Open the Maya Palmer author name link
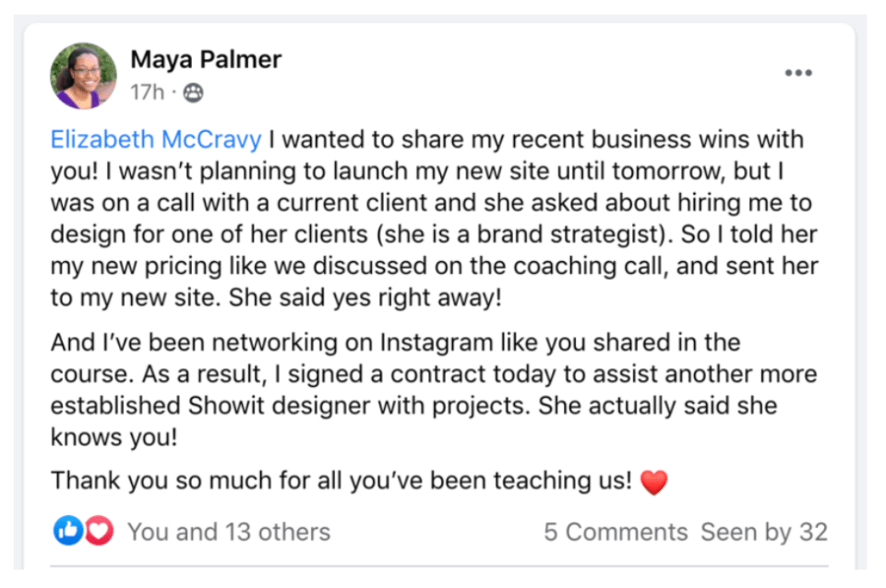Viewport: 886px width, 588px height. point(206,60)
